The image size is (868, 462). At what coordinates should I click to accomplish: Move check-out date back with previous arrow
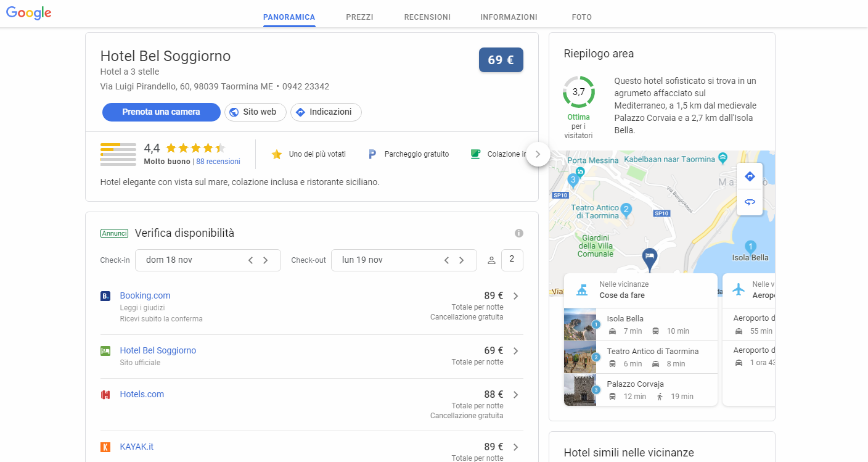446,260
